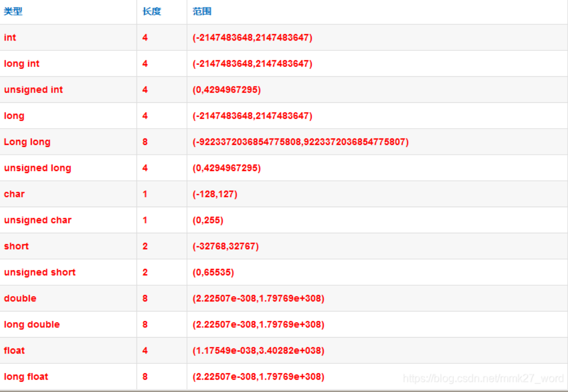Click the unsigned short type name
This screenshot has width=568, height=392.
point(40,272)
